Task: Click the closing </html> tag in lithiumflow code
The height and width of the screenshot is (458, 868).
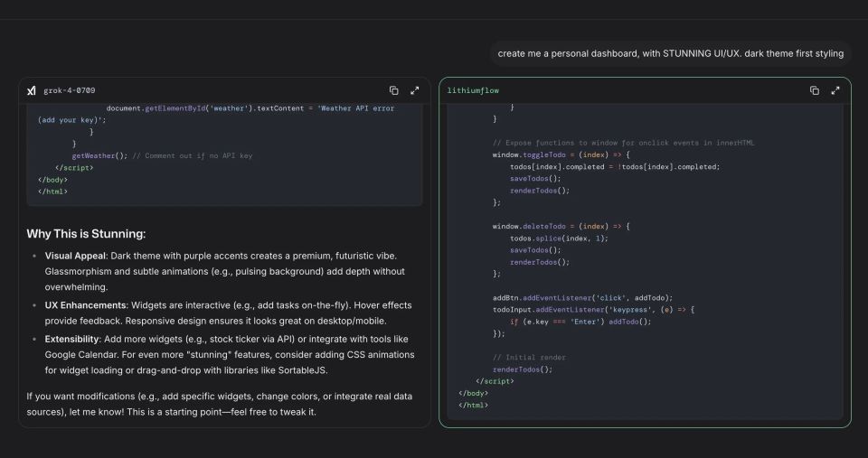Action: coord(473,405)
